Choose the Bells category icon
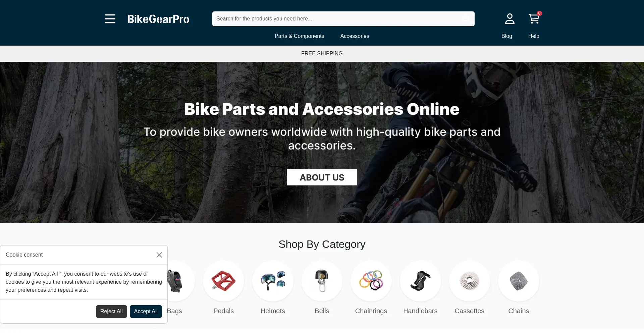This screenshot has height=333, width=644. tap(322, 281)
